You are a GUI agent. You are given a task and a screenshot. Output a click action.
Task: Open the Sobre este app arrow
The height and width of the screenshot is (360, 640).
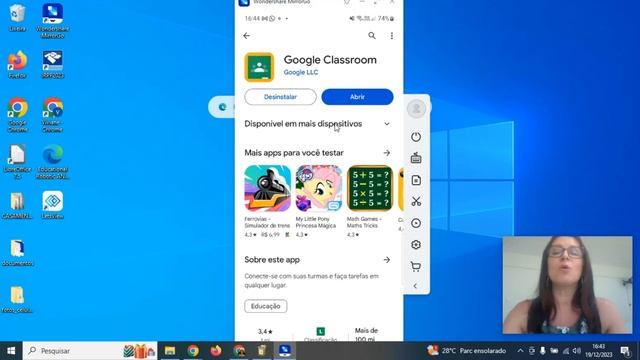pyautogui.click(x=387, y=260)
